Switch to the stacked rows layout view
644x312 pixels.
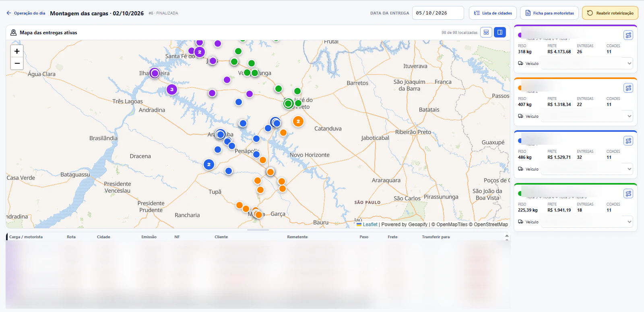(486, 32)
